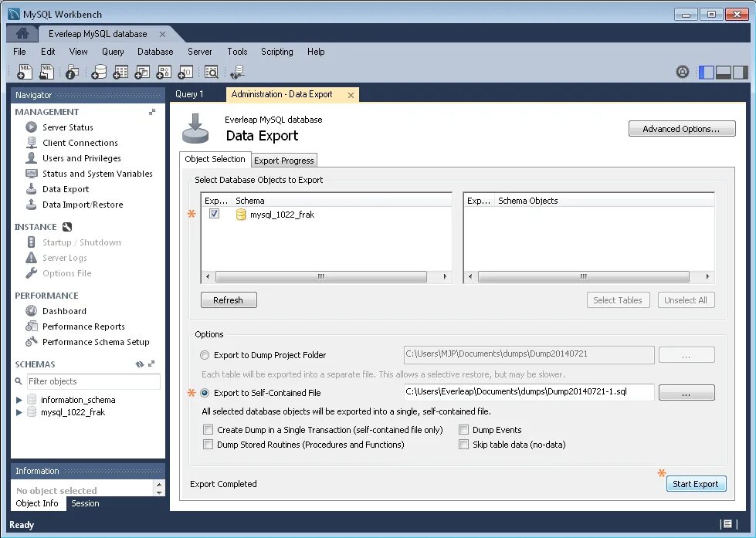Open Server Logs
The height and width of the screenshot is (538, 756).
pyautogui.click(x=65, y=258)
